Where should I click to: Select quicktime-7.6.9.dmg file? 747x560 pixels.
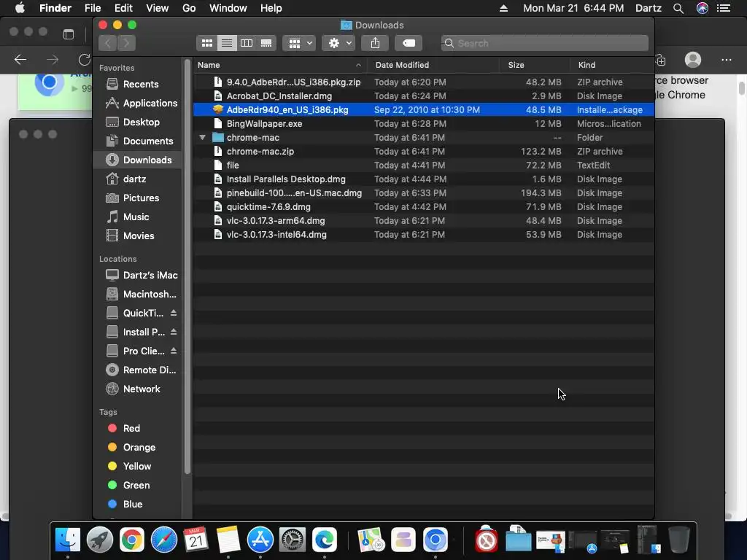(424, 207)
